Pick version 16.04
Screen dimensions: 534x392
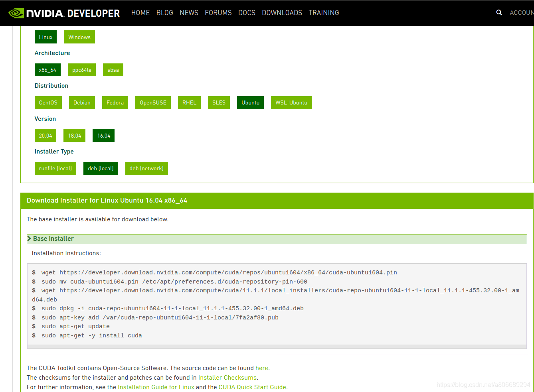click(x=104, y=136)
